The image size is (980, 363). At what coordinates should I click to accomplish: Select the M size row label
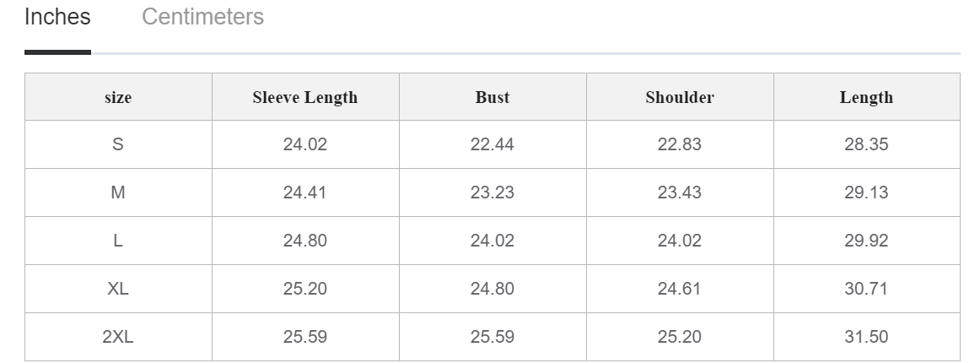118,192
